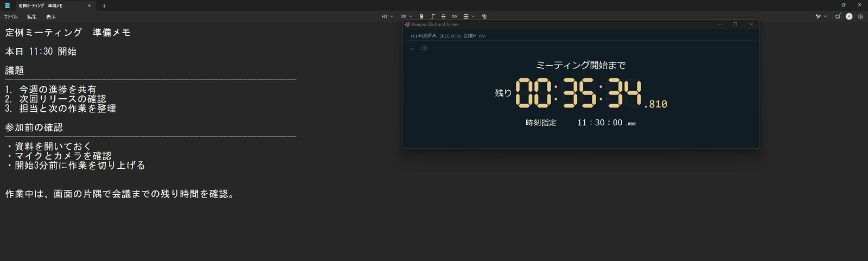Viewport: 868px width, 261px height.
Task: Select the hour field 11 in clock
Action: pos(582,123)
